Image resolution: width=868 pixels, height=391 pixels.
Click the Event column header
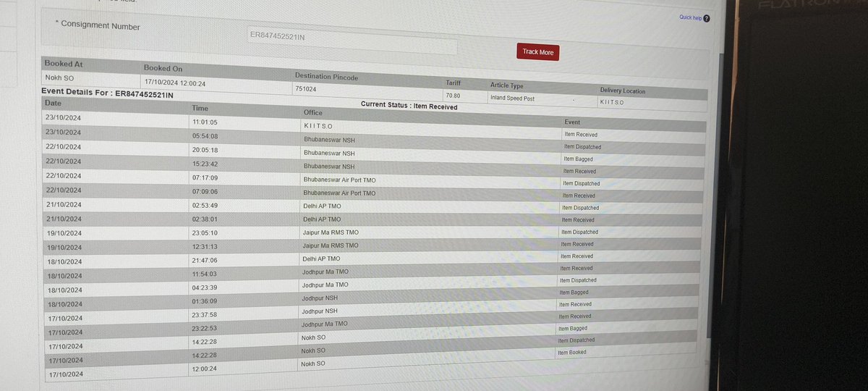(571, 122)
